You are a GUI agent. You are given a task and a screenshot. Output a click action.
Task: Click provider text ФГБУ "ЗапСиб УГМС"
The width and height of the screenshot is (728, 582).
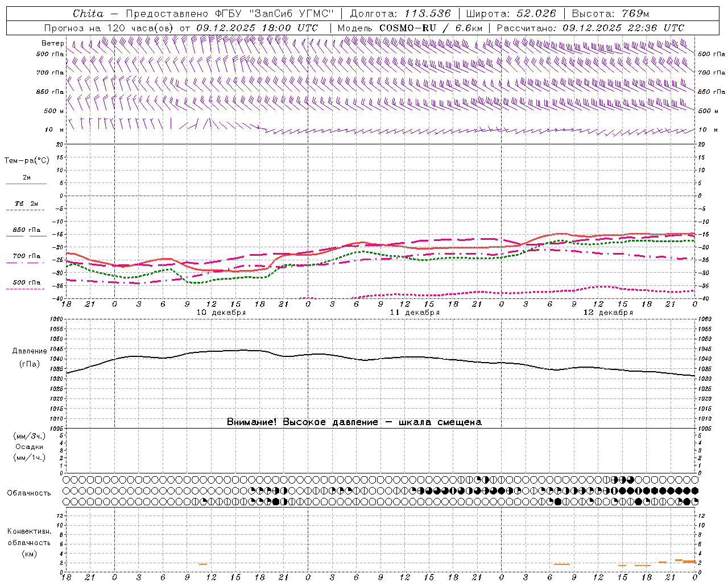(274, 14)
